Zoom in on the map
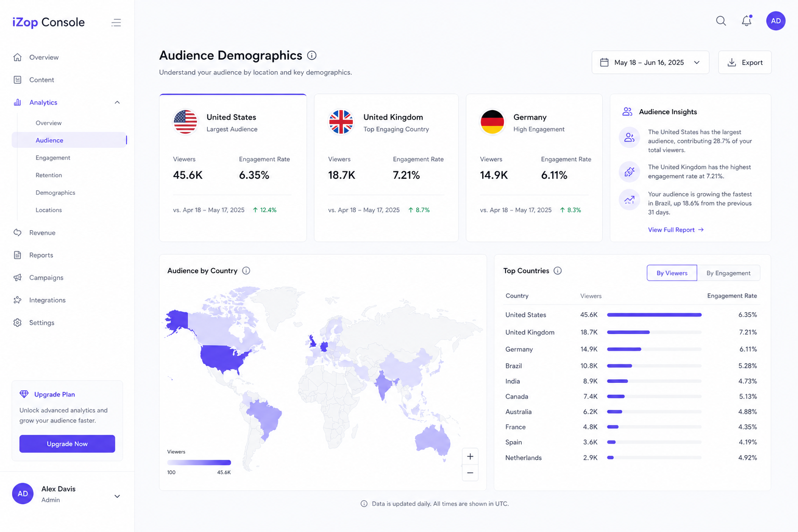798x532 pixels. pyautogui.click(x=470, y=457)
